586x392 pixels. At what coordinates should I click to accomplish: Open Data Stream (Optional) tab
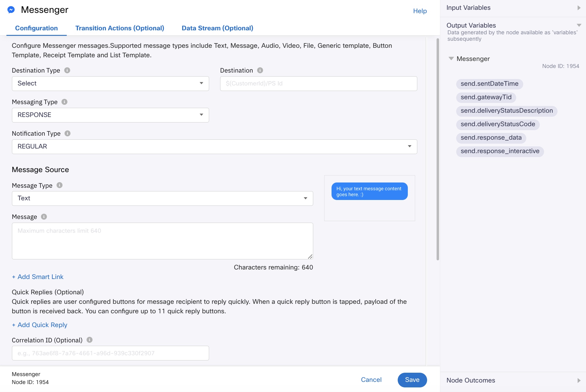pyautogui.click(x=217, y=28)
